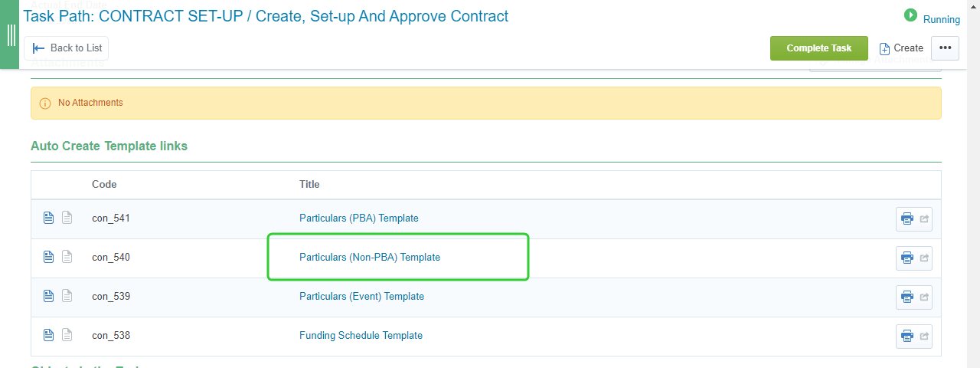Click the blue document icon for con_539
The width and height of the screenshot is (980, 368).
[x=48, y=296]
